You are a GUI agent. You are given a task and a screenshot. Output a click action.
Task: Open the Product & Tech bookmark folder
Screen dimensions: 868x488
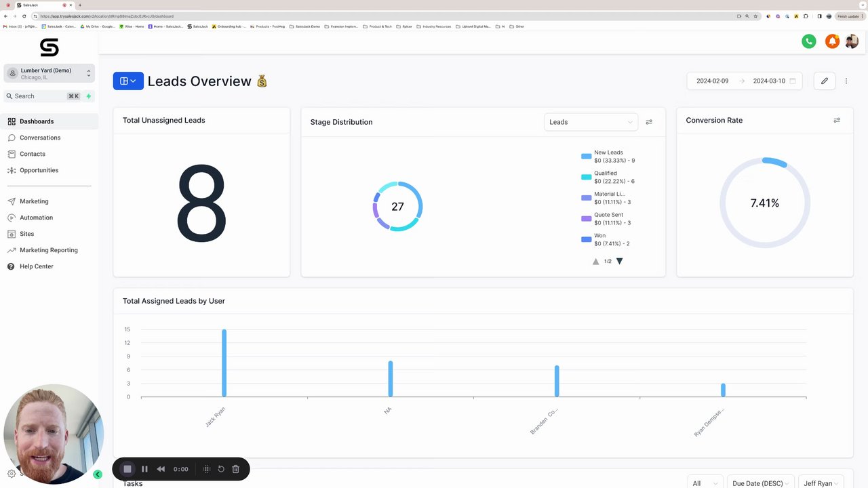[378, 26]
